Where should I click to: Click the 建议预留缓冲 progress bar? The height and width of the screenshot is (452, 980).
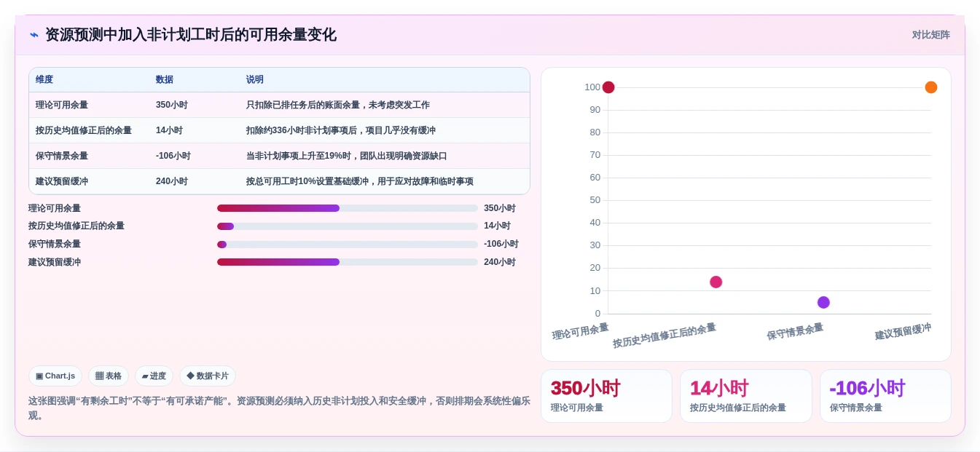(348, 262)
